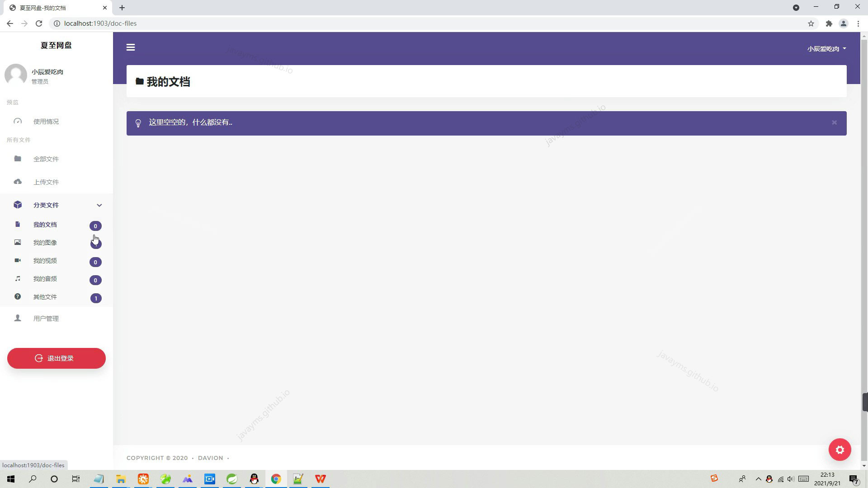Collapse the 分类文件 chevron expander
The width and height of the screenshot is (868, 488).
pyautogui.click(x=99, y=205)
